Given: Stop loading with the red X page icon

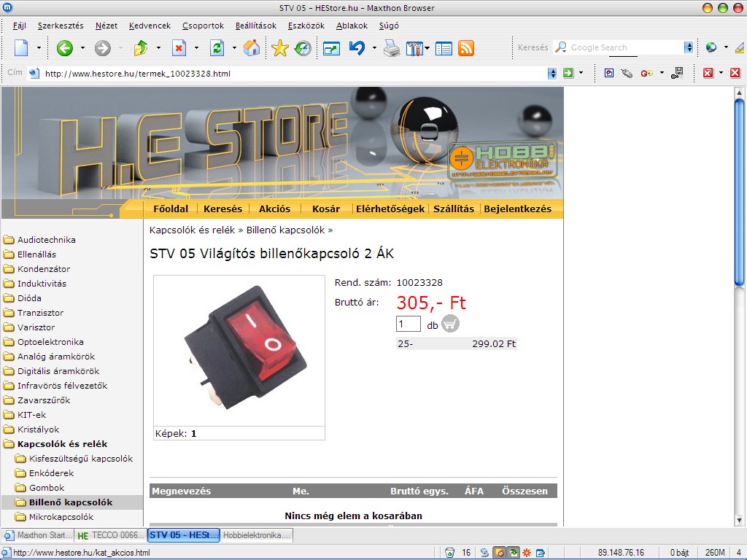Looking at the screenshot, I should (x=179, y=48).
